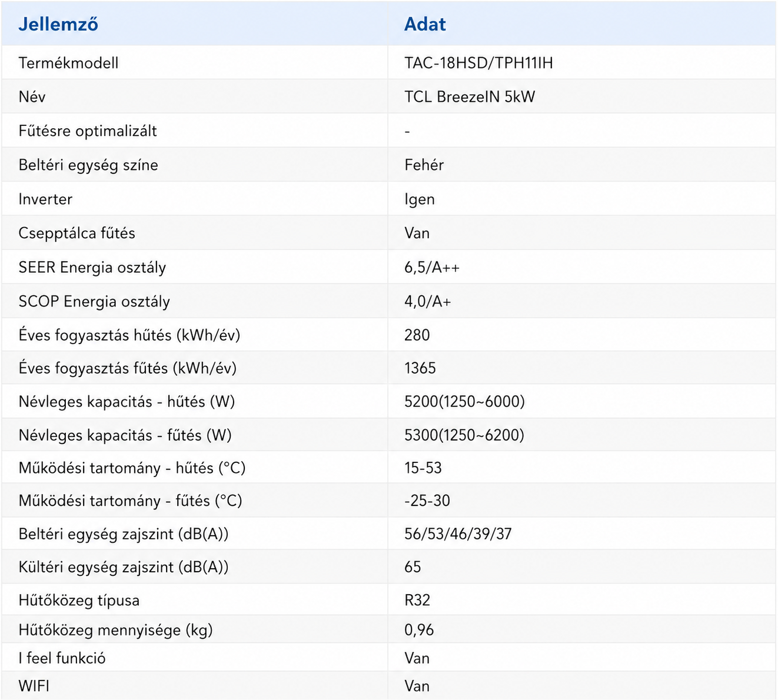
Task: Click the "Hűtőközeg típusa" label
Action: (79, 600)
